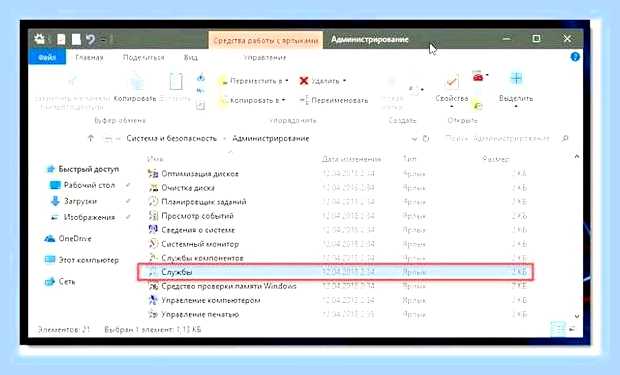Click the Cut scissors icon in the ribbon
Image resolution: width=620 pixels, height=375 pixels.
(201, 77)
